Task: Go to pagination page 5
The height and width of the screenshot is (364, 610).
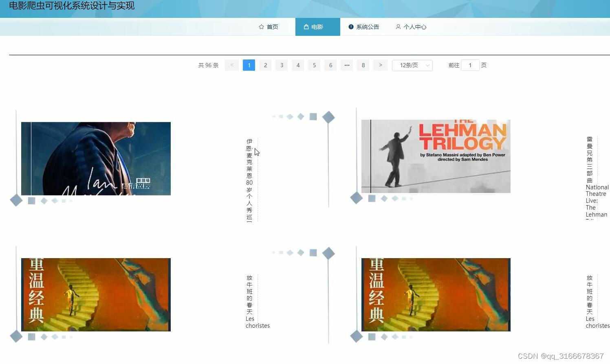Action: tap(314, 65)
